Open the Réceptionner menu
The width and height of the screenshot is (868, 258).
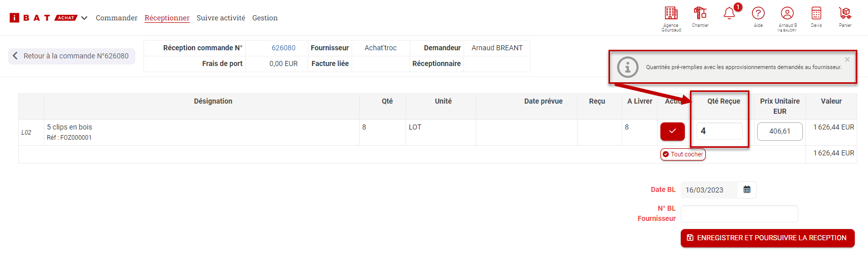167,18
